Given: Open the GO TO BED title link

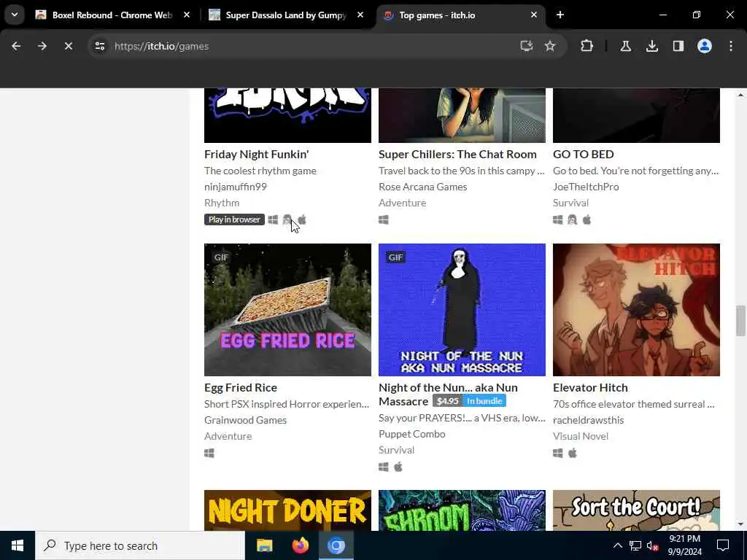Looking at the screenshot, I should [583, 155].
